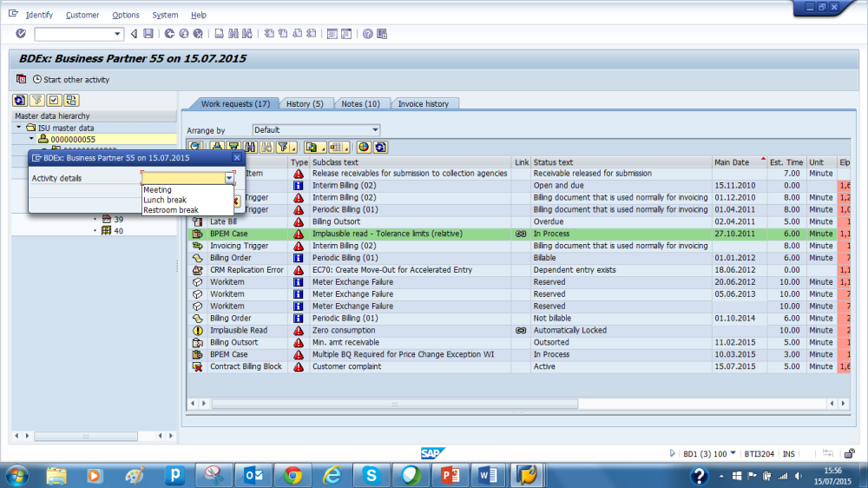Click the link icon in Zero consumption row
This screenshot has height=488, width=868.
[x=521, y=330]
